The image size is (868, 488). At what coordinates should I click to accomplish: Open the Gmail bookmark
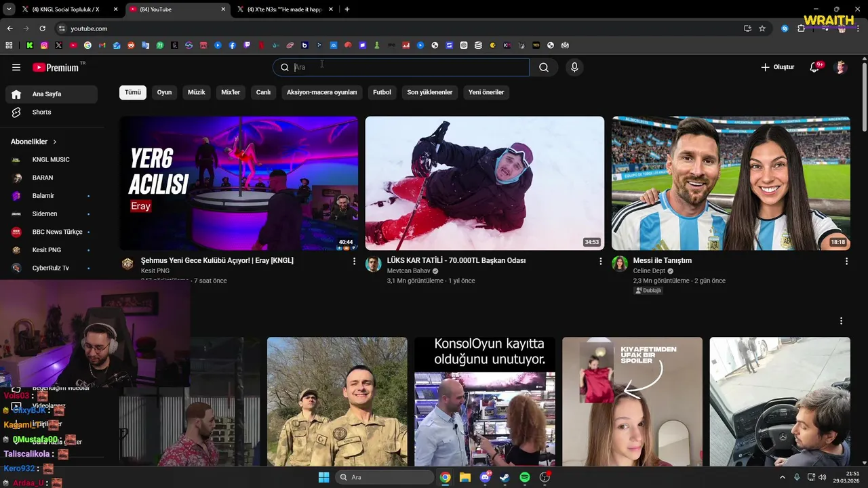tap(102, 45)
